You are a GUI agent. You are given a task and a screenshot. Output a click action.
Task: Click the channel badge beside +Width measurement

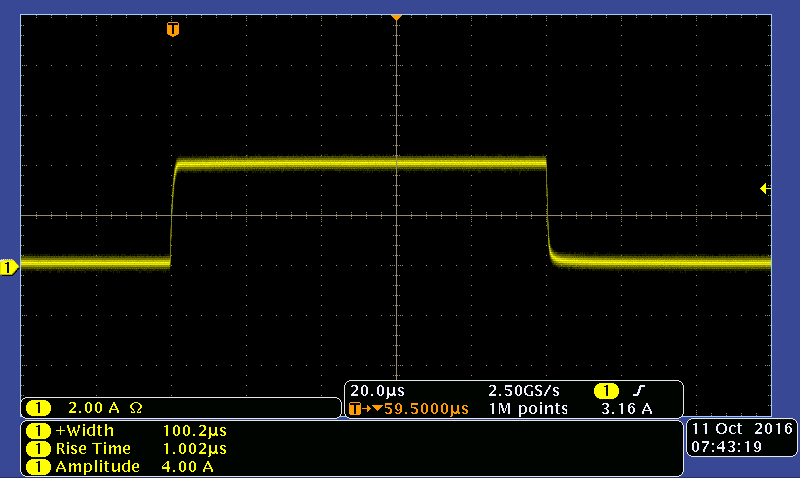coord(38,431)
